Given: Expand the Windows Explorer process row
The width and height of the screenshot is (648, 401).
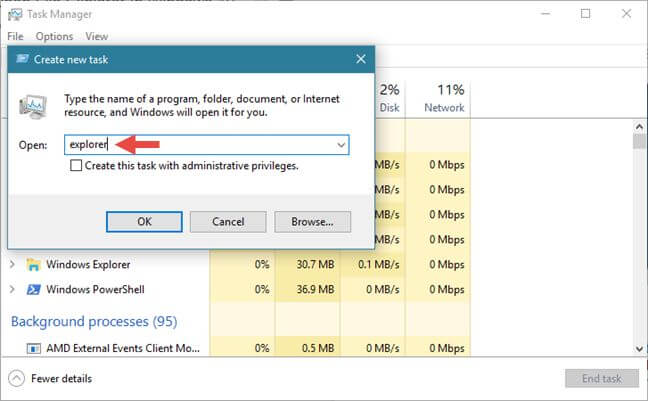Looking at the screenshot, I should tap(12, 264).
